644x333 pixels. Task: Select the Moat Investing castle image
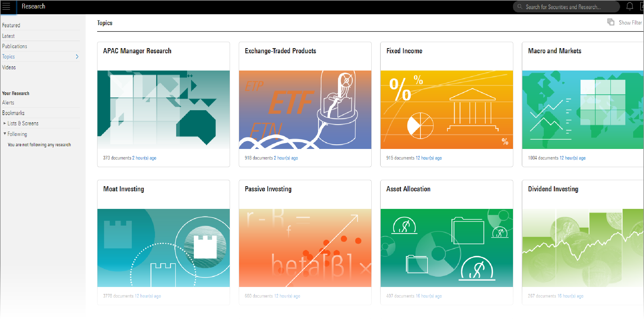coord(163,248)
